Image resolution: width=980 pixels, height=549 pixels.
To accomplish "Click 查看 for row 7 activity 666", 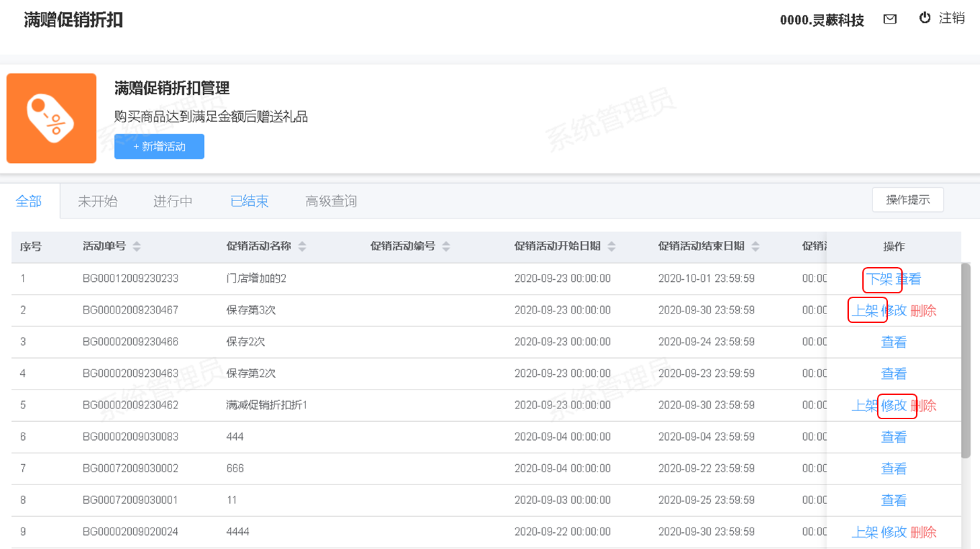I will click(x=894, y=469).
